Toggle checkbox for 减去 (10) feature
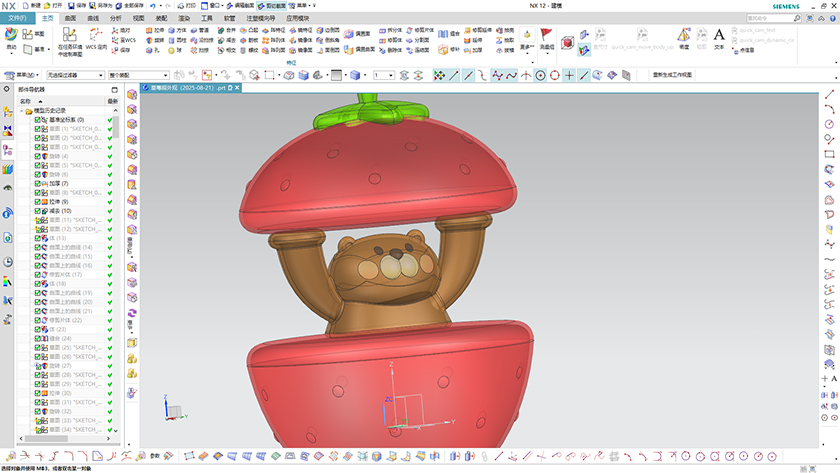This screenshot has width=840, height=473. (x=38, y=211)
